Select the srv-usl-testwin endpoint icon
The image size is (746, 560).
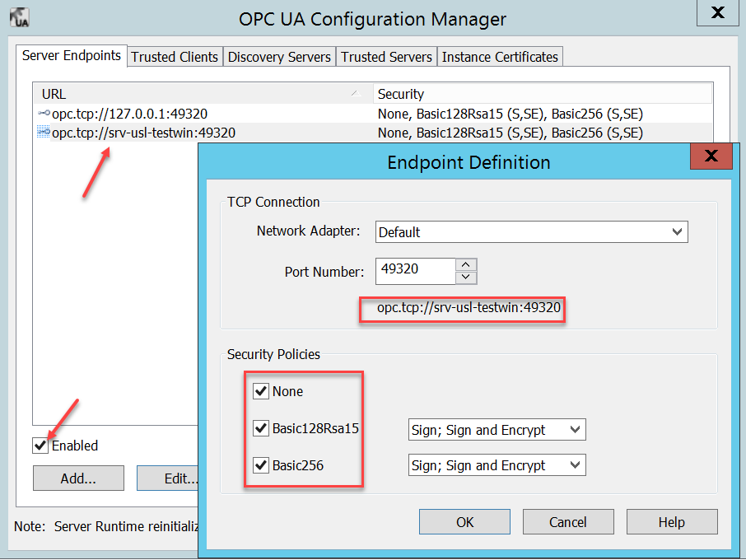pos(44,133)
